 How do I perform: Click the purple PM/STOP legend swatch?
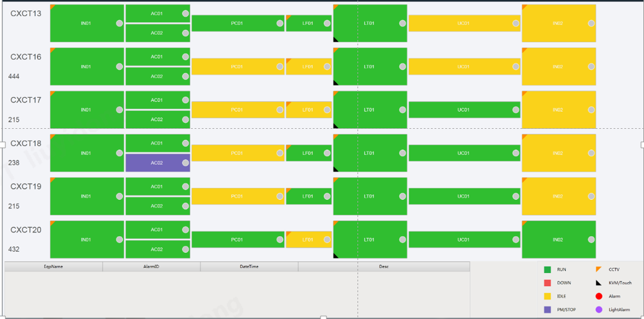click(x=547, y=309)
